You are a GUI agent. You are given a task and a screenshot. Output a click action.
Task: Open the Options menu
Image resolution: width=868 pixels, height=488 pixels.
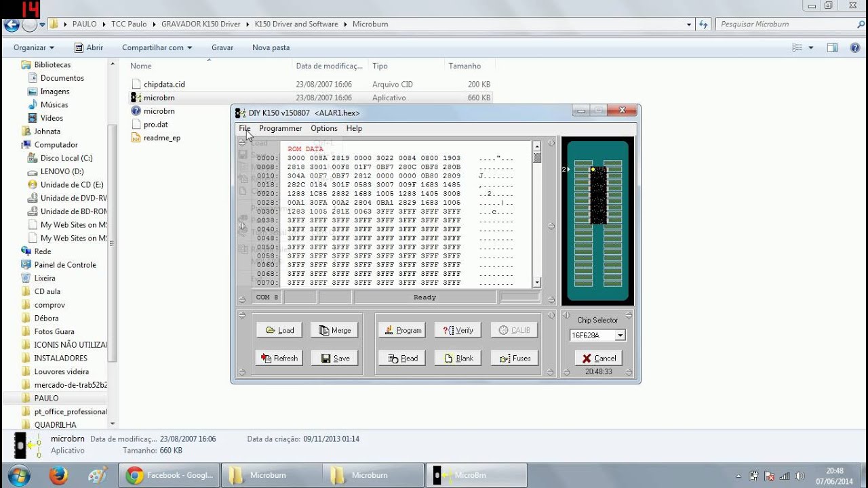(x=323, y=128)
